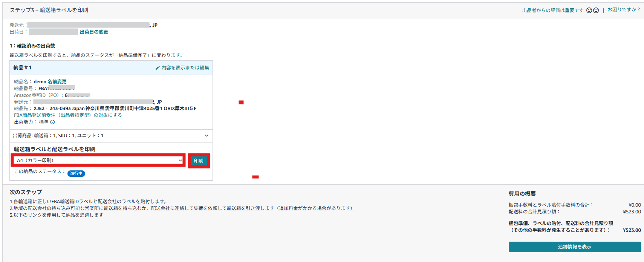Open the お困りですか？ help link

click(624, 10)
